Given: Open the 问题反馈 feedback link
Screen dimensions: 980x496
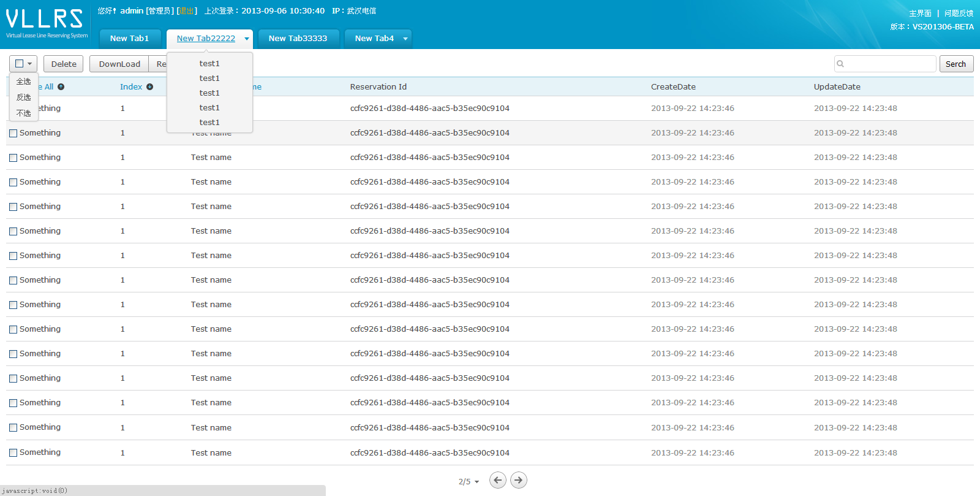Looking at the screenshot, I should click(959, 13).
